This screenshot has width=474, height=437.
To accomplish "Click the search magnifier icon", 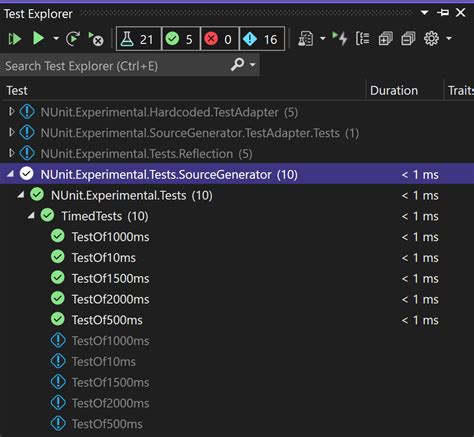I will point(237,64).
